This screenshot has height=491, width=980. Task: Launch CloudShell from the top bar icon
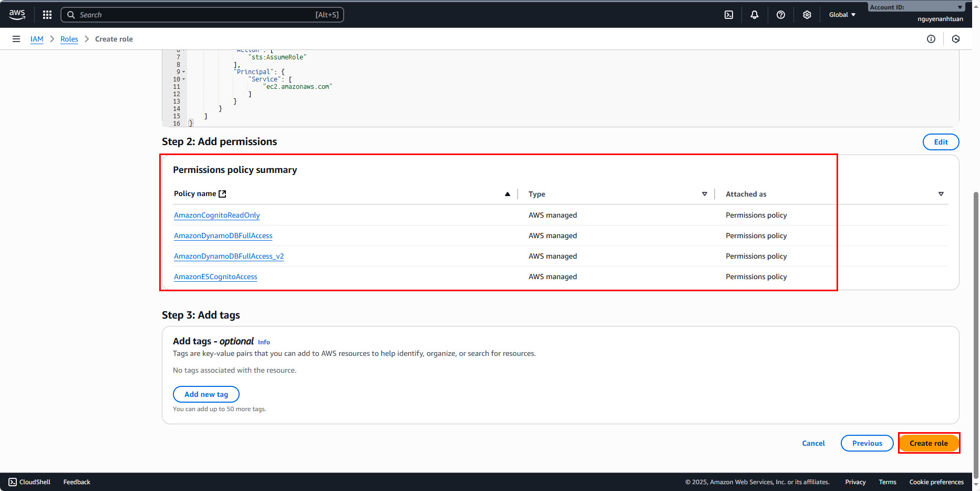(729, 15)
